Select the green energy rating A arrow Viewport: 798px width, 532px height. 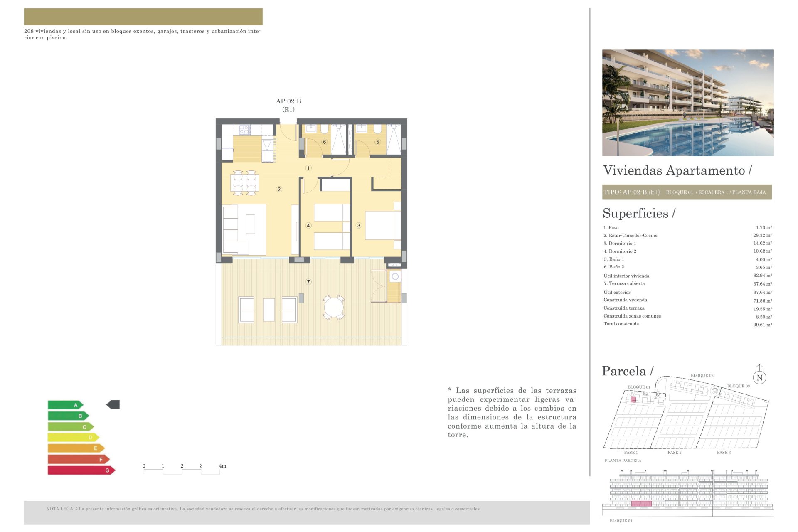click(x=65, y=405)
